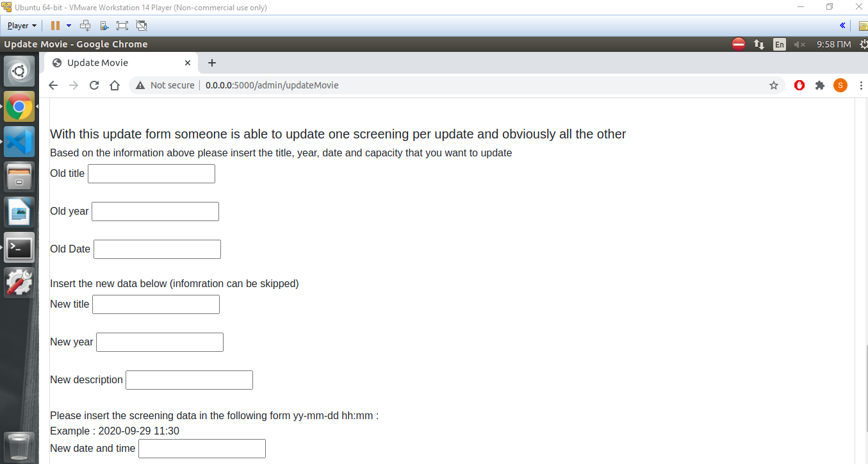Pause the VM with VMware pause button

pyautogui.click(x=55, y=26)
